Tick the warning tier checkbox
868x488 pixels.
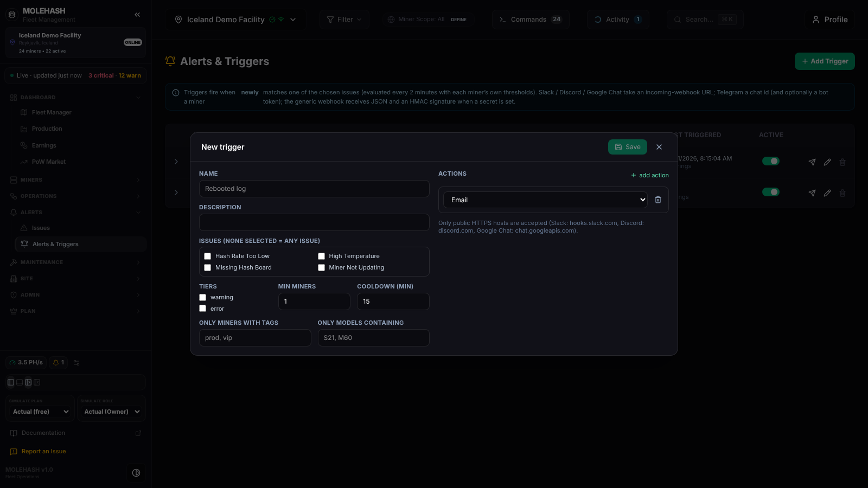pyautogui.click(x=202, y=297)
